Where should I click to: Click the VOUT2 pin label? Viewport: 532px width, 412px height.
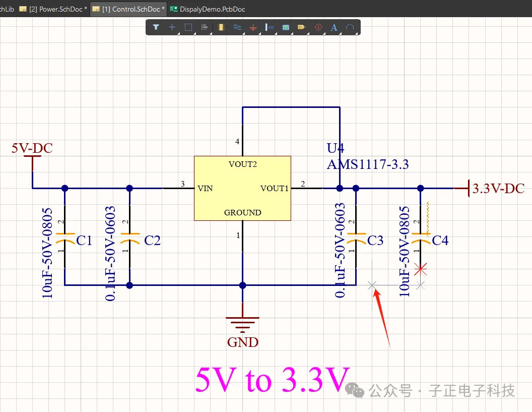click(243, 164)
